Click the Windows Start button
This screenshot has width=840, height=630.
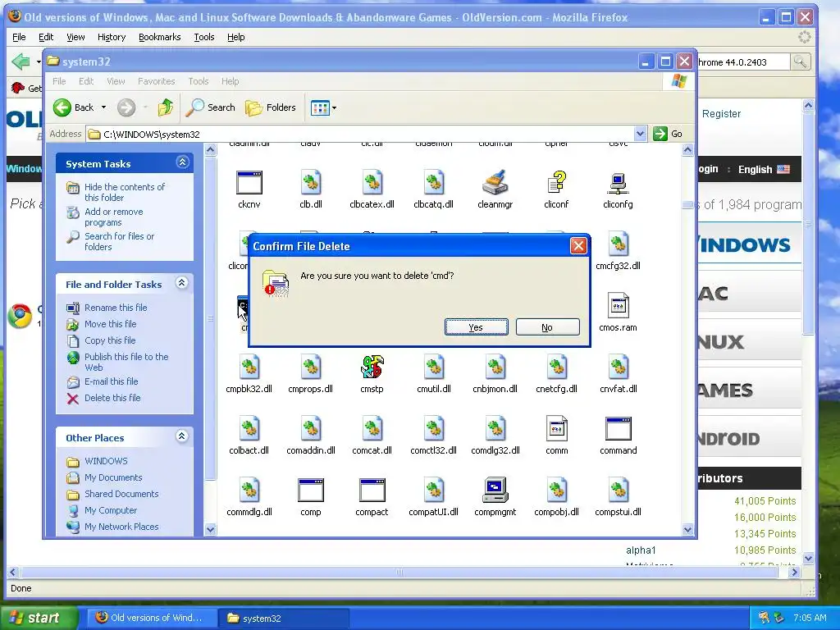(39, 619)
